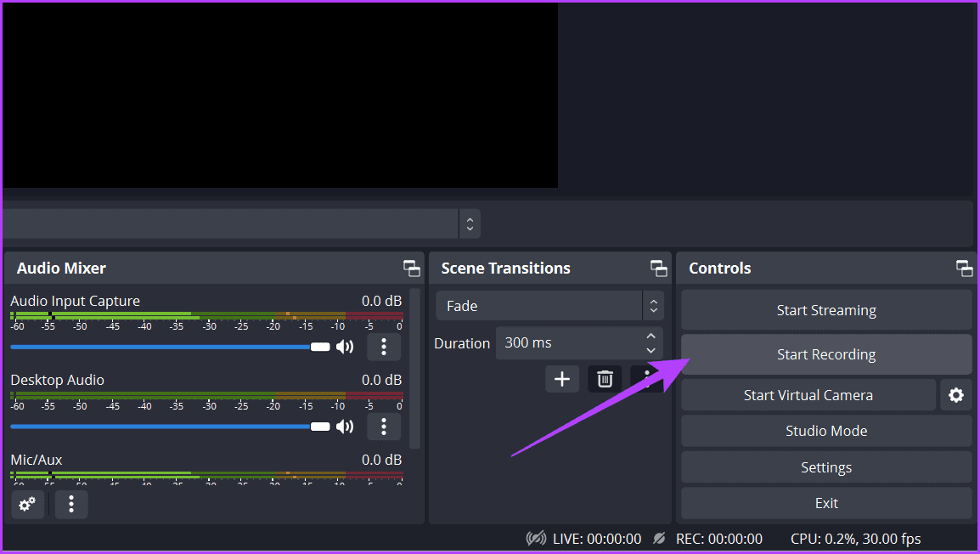Pop out the Controls dock
Screen dimensions: 980x554
pos(964,269)
